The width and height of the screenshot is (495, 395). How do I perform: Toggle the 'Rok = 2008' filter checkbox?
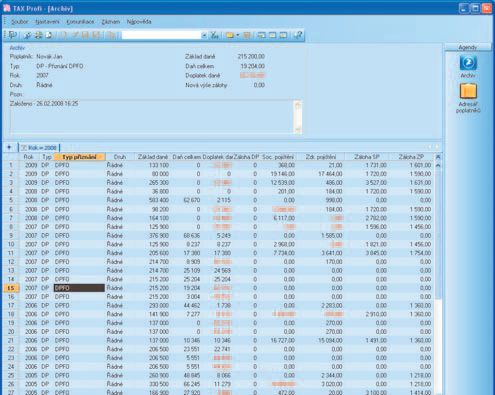(x=24, y=147)
